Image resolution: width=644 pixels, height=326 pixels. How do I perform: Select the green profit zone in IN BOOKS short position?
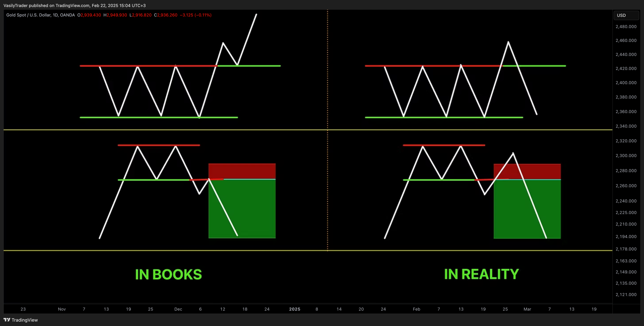point(242,209)
